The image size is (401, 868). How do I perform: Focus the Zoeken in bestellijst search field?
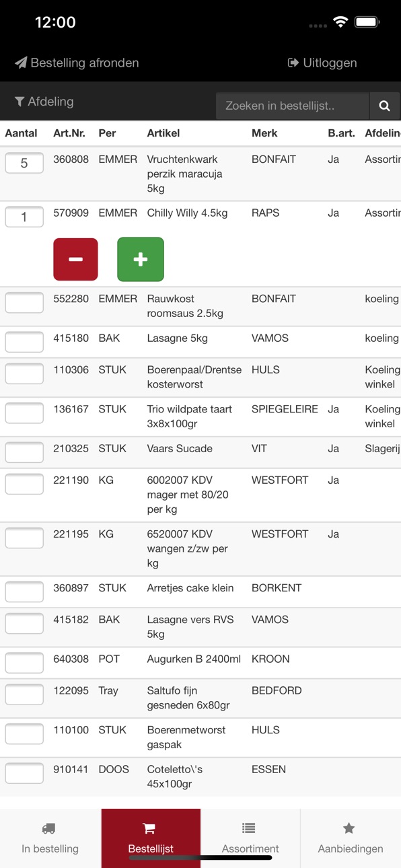(x=293, y=106)
